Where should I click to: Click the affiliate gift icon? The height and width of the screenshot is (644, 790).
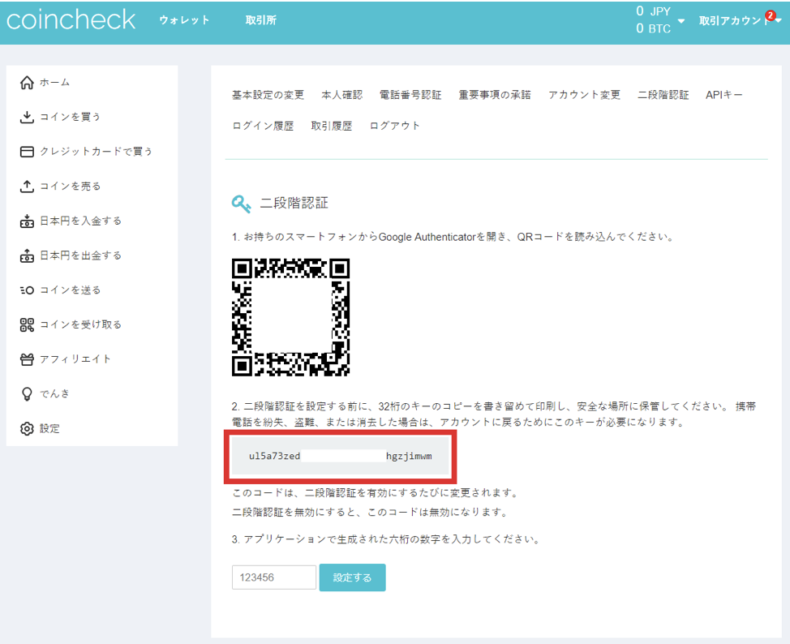(27, 359)
